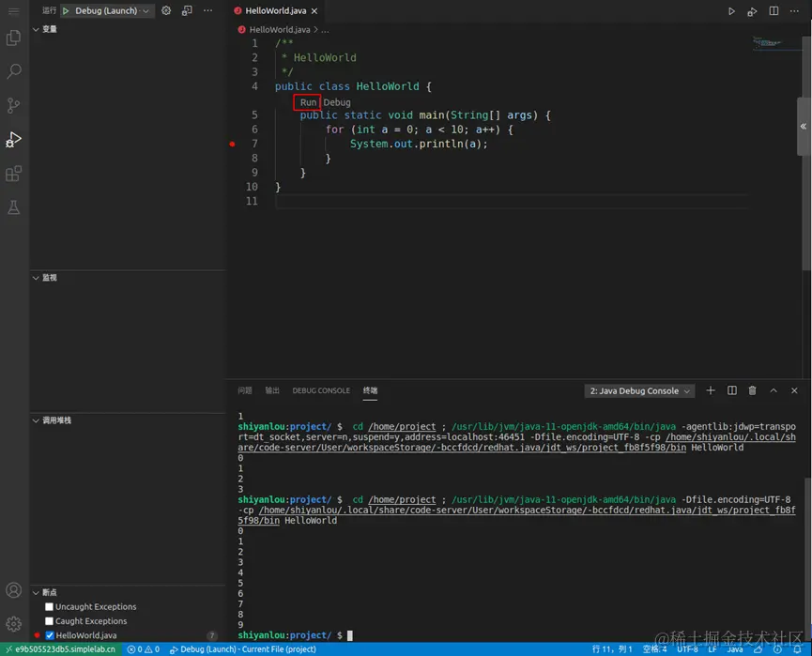Enable Uncaught Exceptions breakpoint checkbox
Image resolution: width=812 pixels, height=656 pixels.
click(50, 607)
